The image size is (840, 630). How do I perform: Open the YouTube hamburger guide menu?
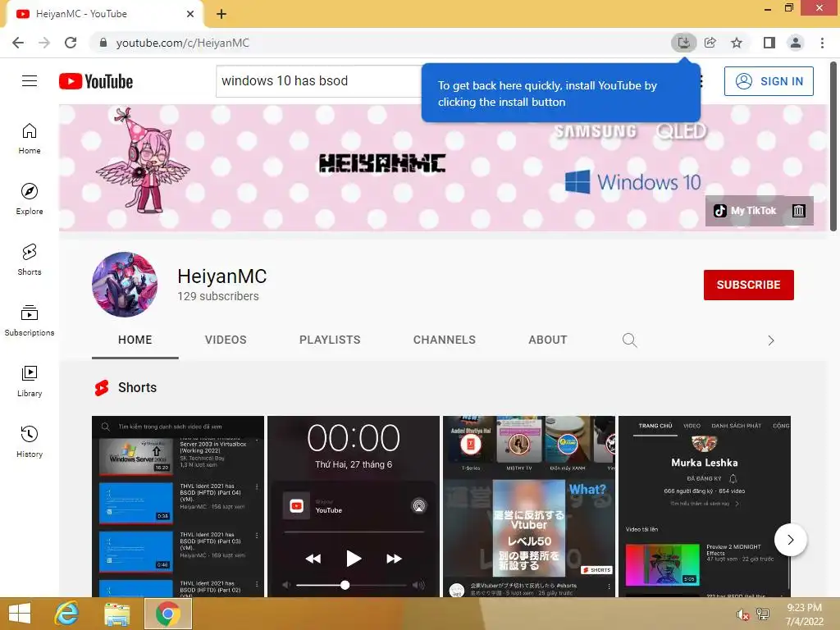pyautogui.click(x=30, y=81)
